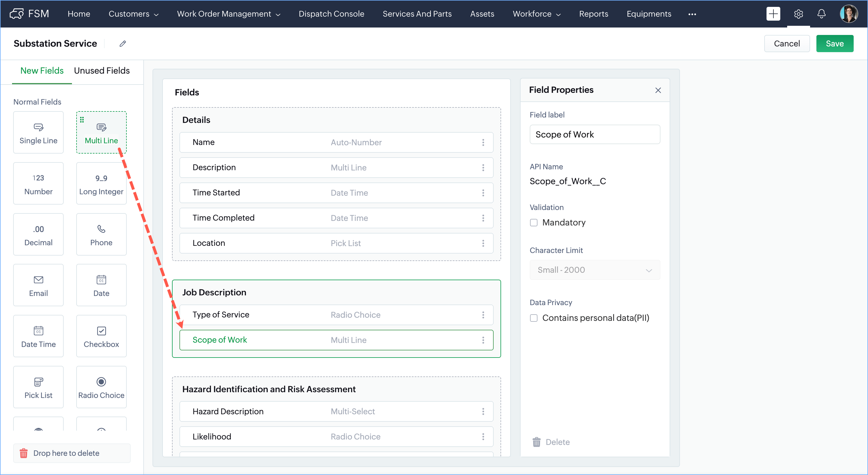Select the Single Line field tile
Screen dimensions: 868x475
(x=38, y=133)
